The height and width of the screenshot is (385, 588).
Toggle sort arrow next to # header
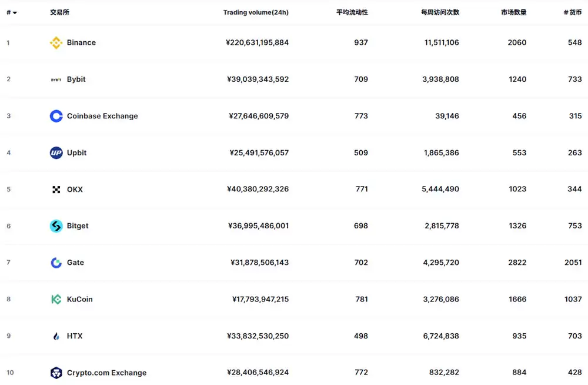[14, 12]
